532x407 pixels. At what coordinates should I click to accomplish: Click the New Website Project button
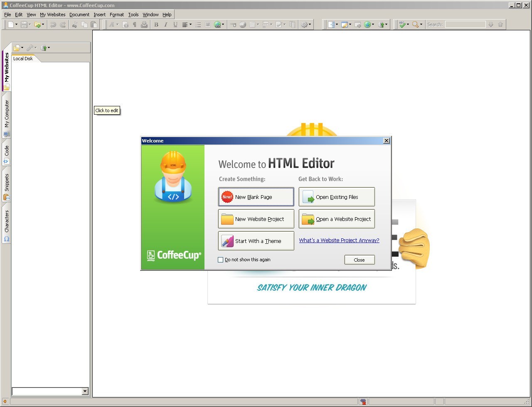click(x=256, y=219)
